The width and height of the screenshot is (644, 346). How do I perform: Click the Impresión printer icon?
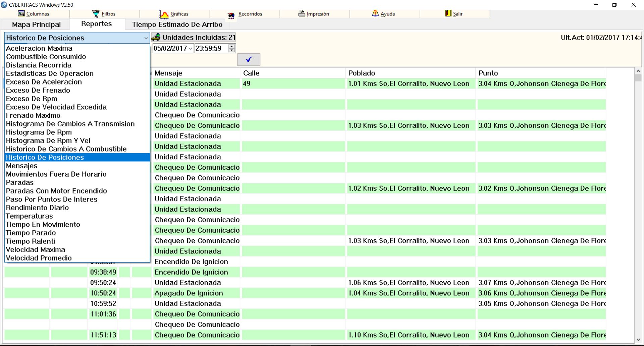[x=302, y=13]
